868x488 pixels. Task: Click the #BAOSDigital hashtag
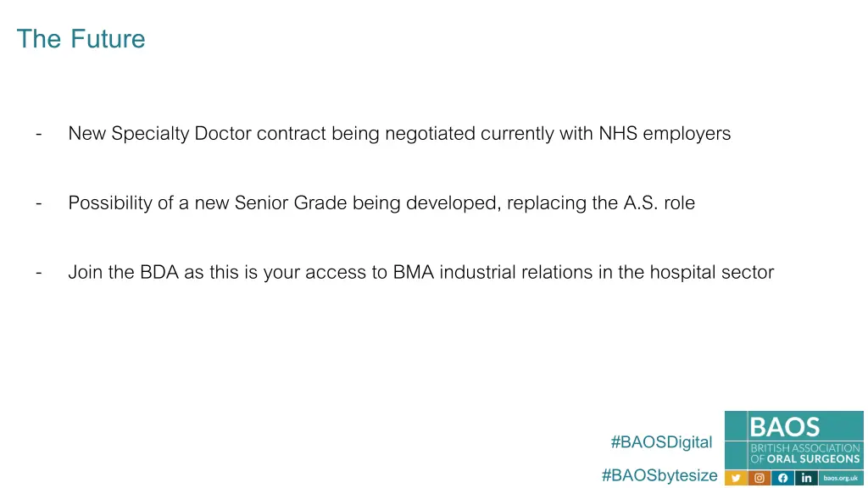661,442
